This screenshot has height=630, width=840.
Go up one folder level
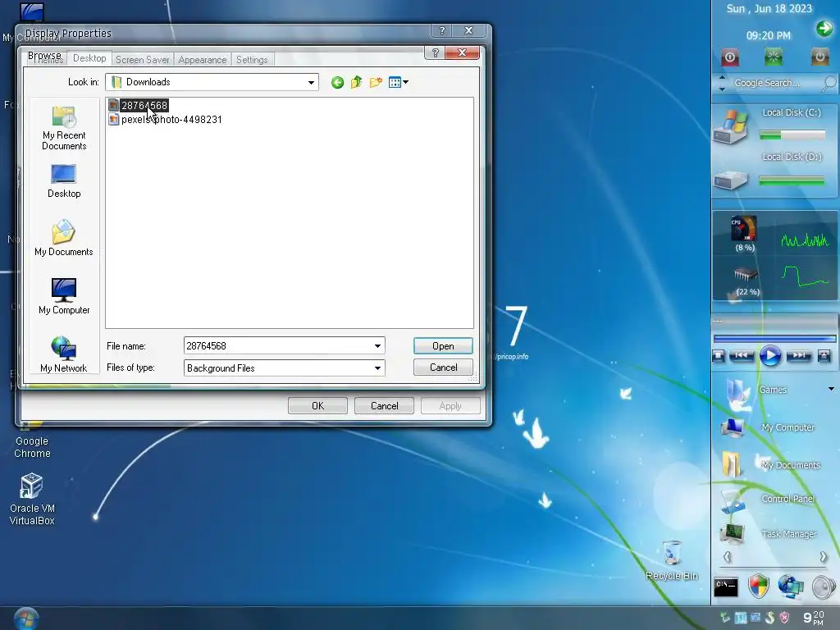click(356, 83)
